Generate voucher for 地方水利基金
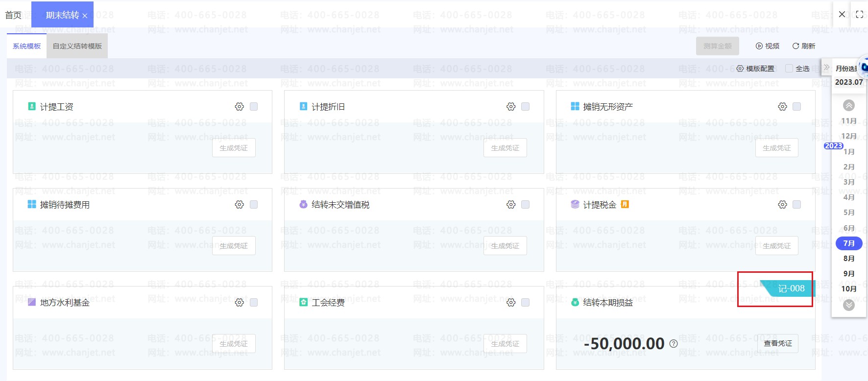The height and width of the screenshot is (381, 868). [x=234, y=344]
